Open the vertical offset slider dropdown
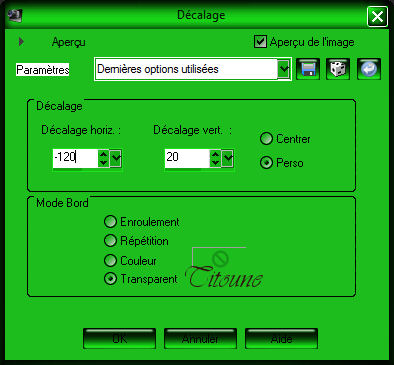394x365 pixels. pyautogui.click(x=228, y=158)
